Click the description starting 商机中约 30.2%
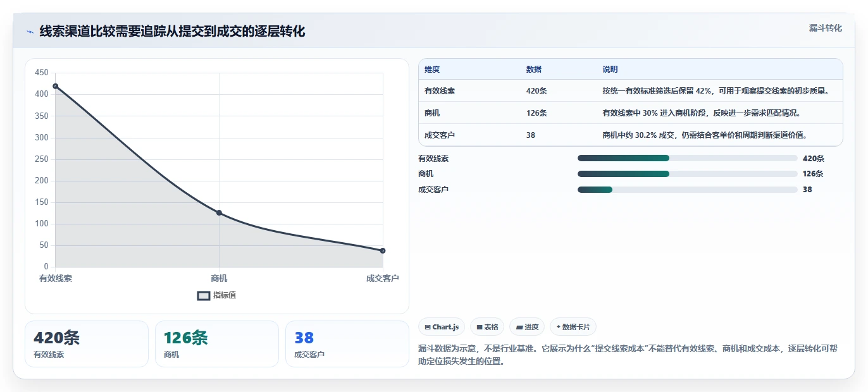The width and height of the screenshot is (868, 392). pos(705,135)
